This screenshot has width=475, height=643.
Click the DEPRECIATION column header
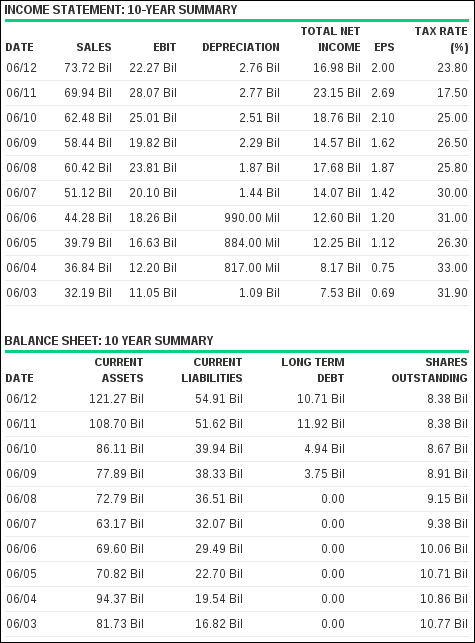pos(241,47)
